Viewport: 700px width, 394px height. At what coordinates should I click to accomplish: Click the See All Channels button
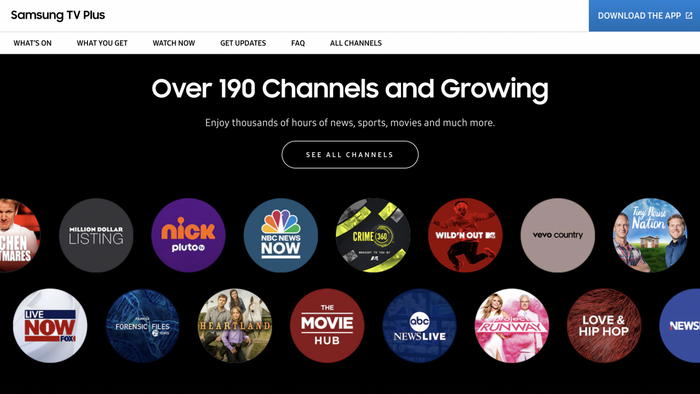[350, 155]
